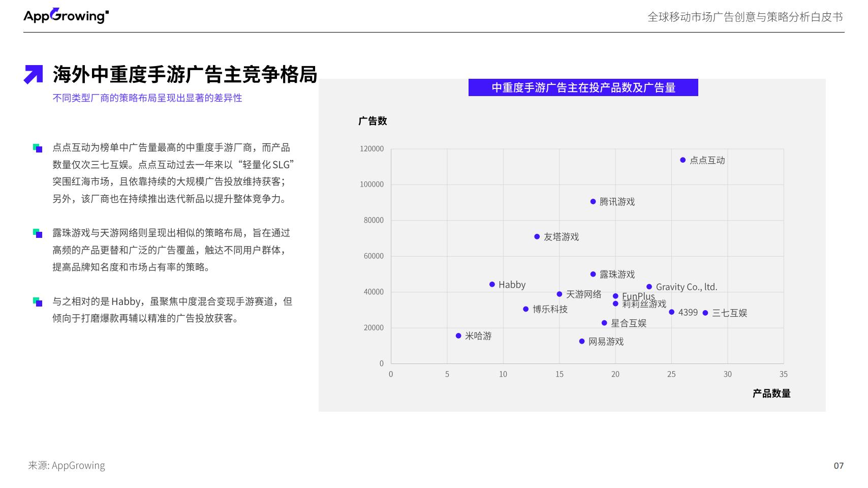Click the 三七互娱 chart label
Viewport: 868px width, 488px height.
[730, 313]
